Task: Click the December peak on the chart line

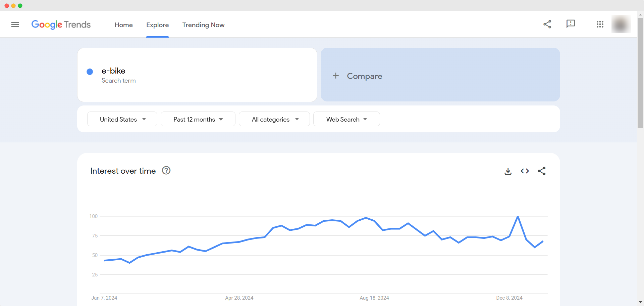Action: coord(518,217)
